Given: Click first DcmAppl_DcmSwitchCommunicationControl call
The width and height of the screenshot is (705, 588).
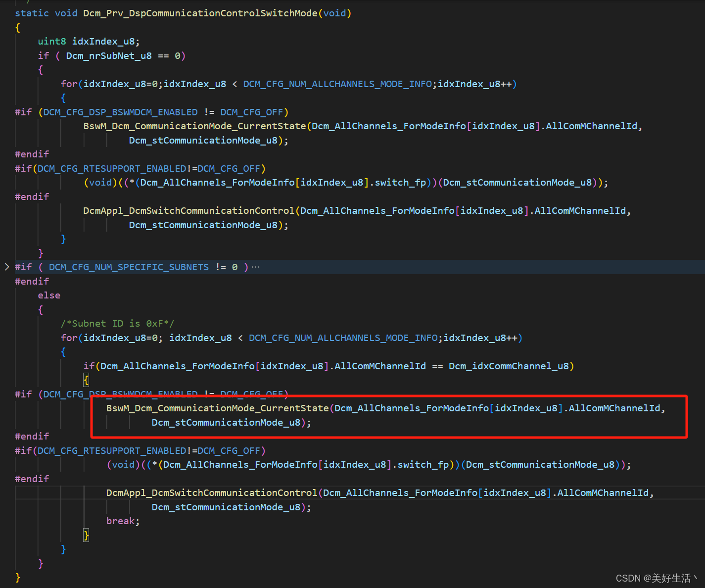Looking at the screenshot, I should click(188, 211).
